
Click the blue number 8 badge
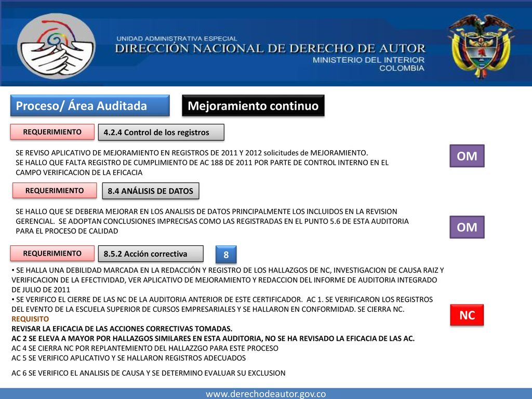click(226, 255)
